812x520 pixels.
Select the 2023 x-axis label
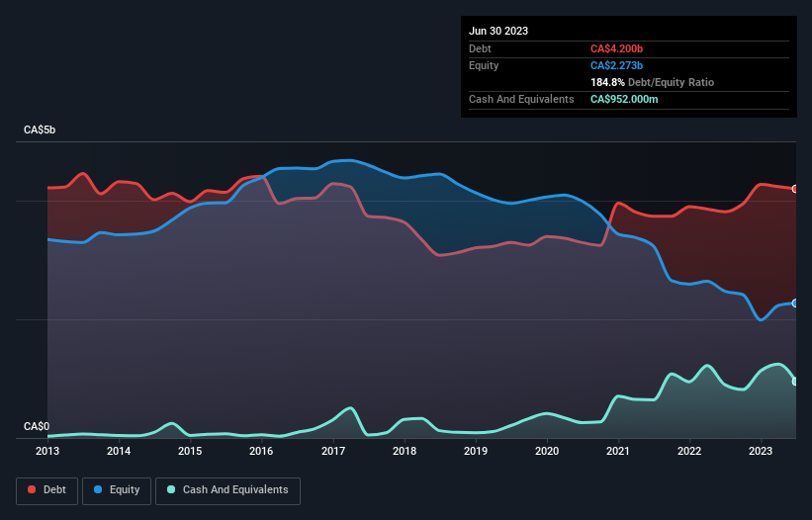point(761,451)
